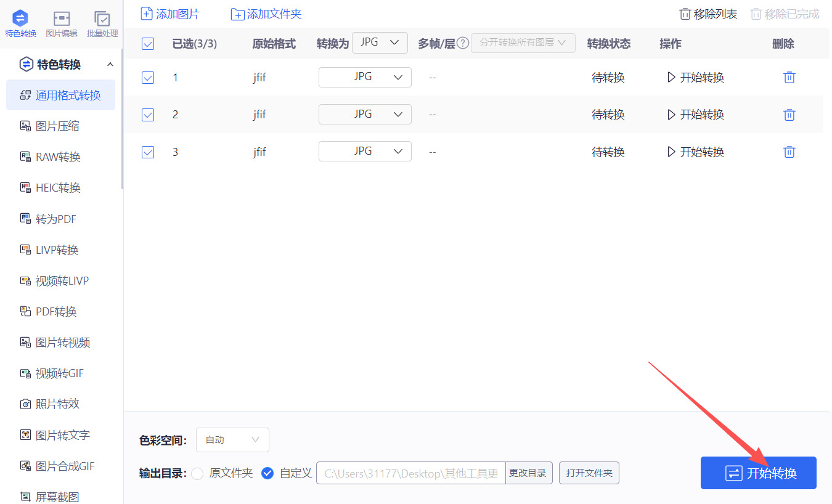Screen dimensions: 832x504
Task: Uncheck the checkbox for row 1
Action: point(148,78)
